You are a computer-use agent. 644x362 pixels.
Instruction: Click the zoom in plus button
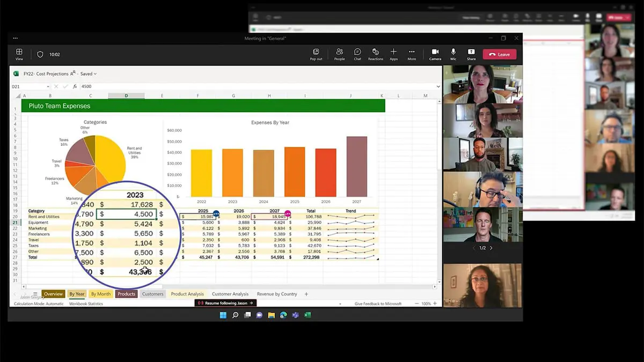click(435, 304)
